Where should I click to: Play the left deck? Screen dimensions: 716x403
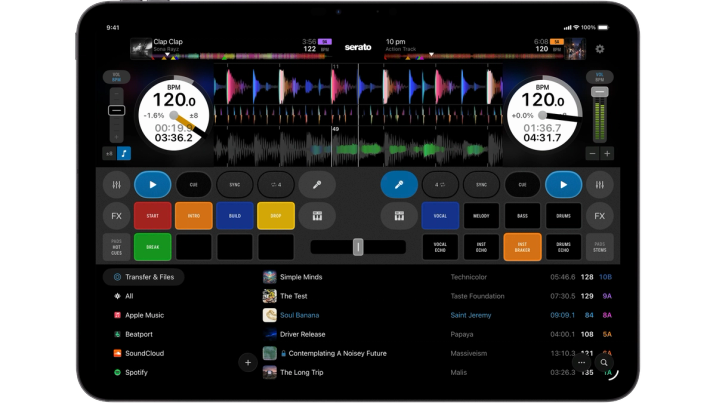[153, 184]
